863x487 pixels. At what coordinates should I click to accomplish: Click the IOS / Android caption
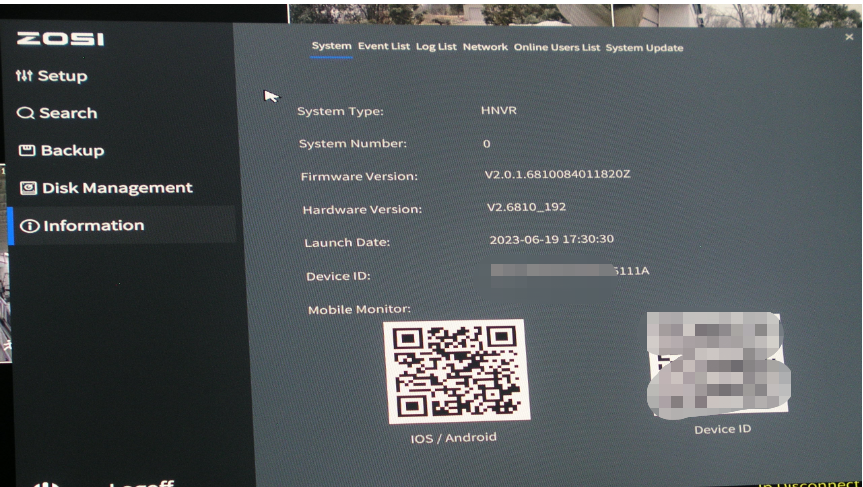[454, 438]
